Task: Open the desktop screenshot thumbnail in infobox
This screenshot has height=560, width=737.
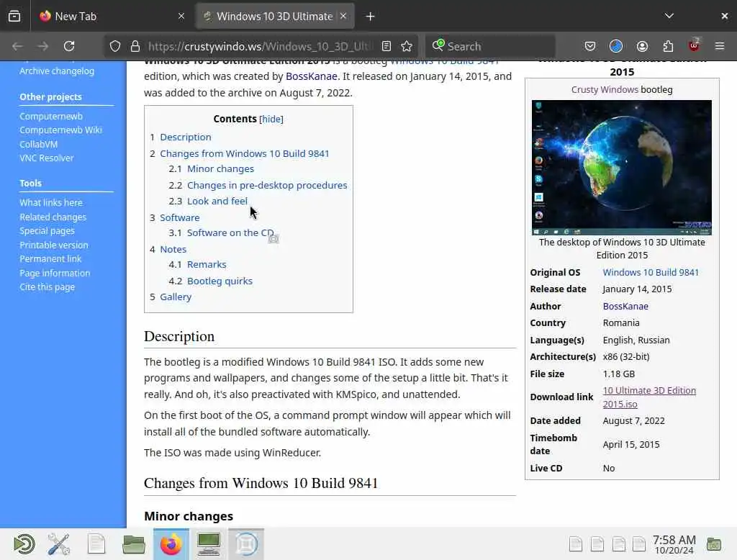Action: (621, 168)
